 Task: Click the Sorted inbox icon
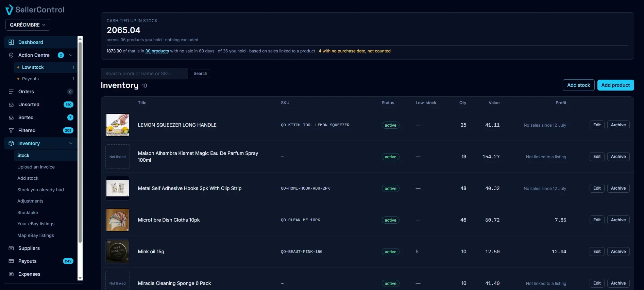(11, 117)
